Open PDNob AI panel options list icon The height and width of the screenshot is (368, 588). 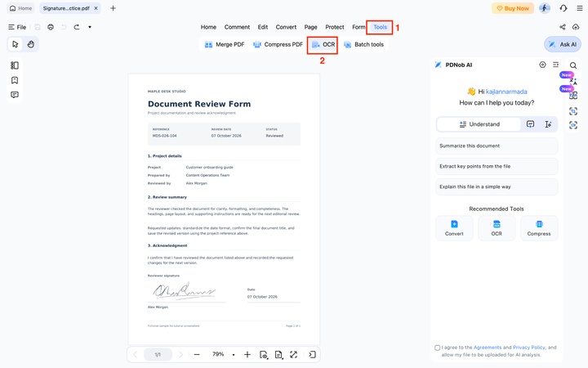[556, 65]
